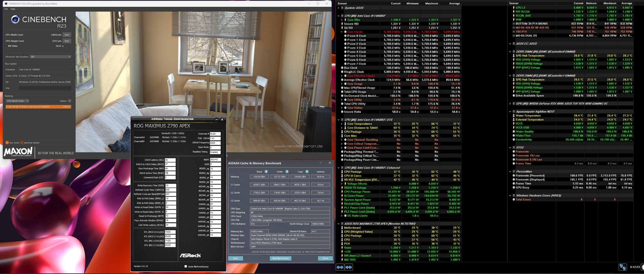Image resolution: width=644 pixels, height=274 pixels.
Task: Collapse the Windows Hardware Errors (WHEA) group
Action: 510,196
